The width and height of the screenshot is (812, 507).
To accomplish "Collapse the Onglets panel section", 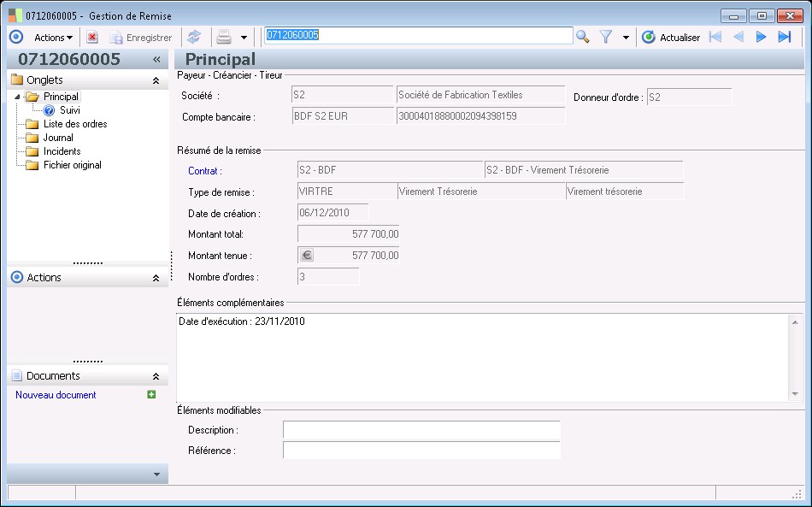I will click(x=156, y=80).
